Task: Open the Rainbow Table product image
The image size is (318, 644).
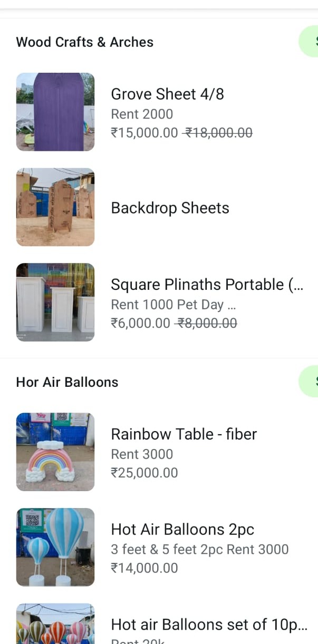Action: click(x=55, y=452)
